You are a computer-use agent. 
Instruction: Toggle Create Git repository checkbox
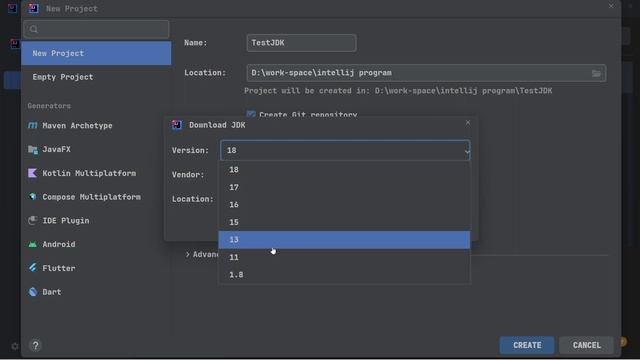(x=251, y=114)
